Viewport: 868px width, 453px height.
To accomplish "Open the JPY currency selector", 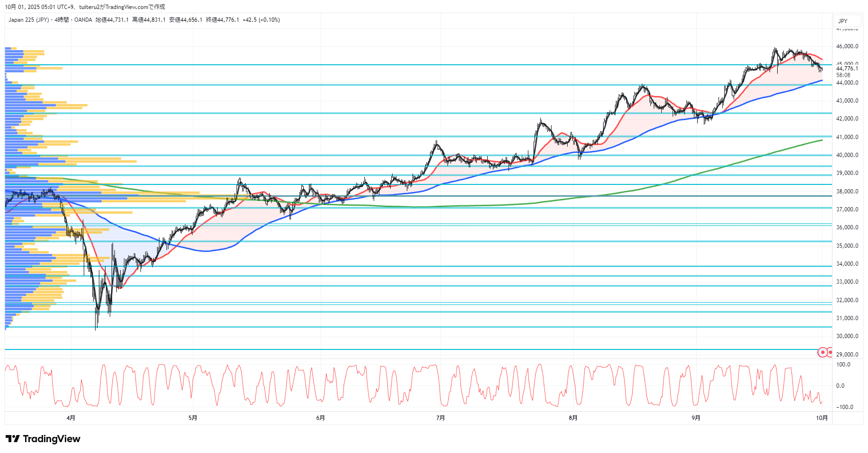I will tap(843, 21).
